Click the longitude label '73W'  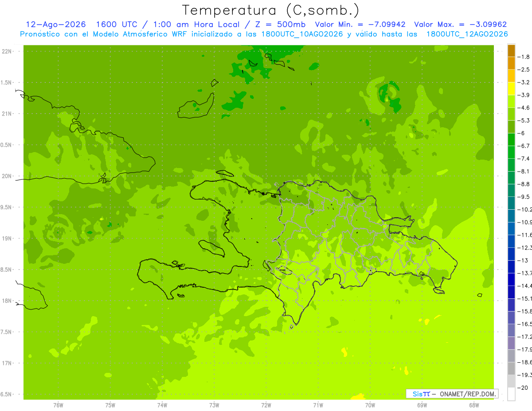pyautogui.click(x=214, y=405)
